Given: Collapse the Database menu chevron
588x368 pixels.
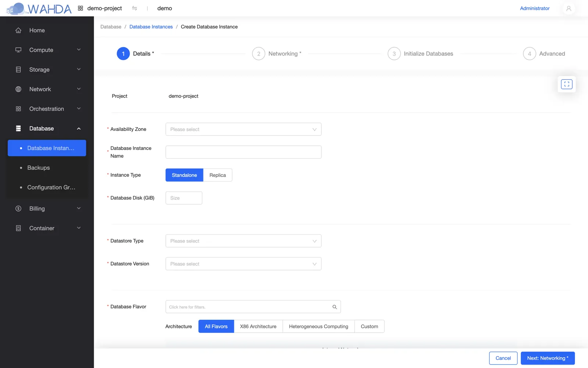Looking at the screenshot, I should point(79,128).
